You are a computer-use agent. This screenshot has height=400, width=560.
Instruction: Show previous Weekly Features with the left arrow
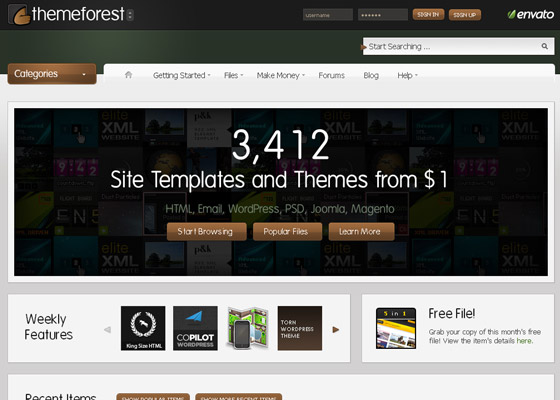(x=107, y=330)
